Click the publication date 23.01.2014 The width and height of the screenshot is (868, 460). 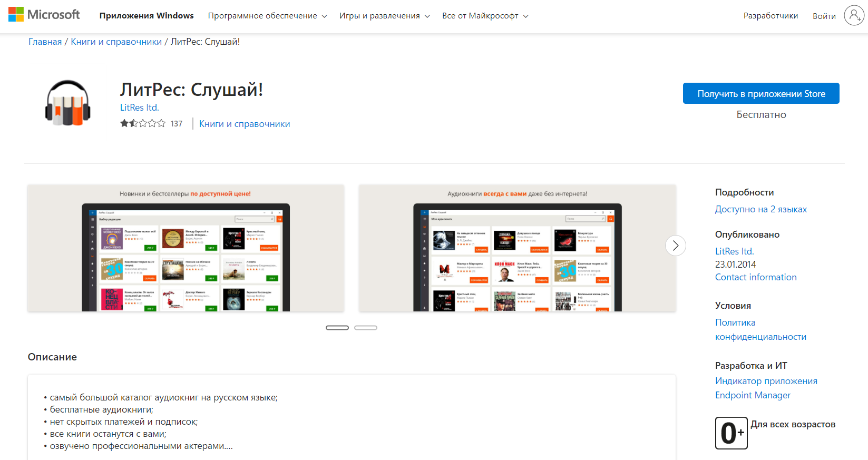click(736, 265)
